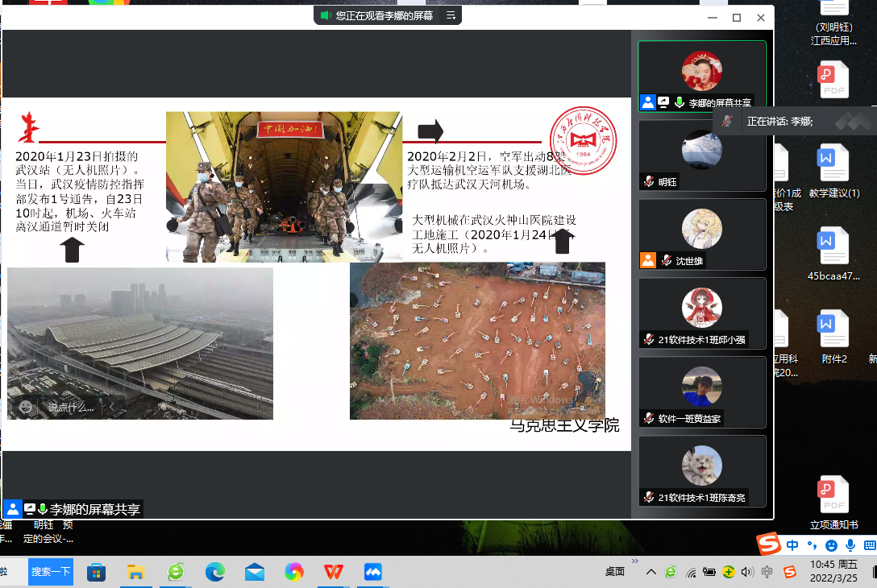The image size is (877, 588).
Task: Select 李娜's video tile avatar
Action: pyautogui.click(x=701, y=71)
